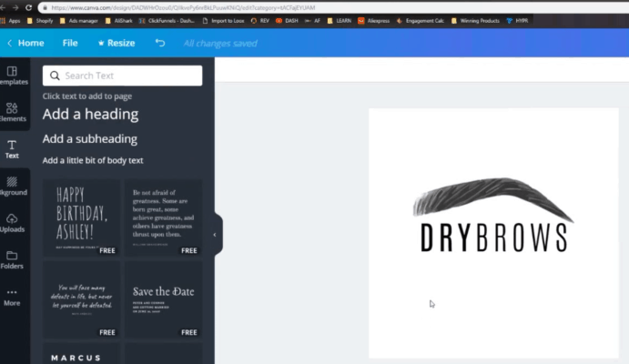Open the Engagement Calc bookmark

tap(420, 21)
